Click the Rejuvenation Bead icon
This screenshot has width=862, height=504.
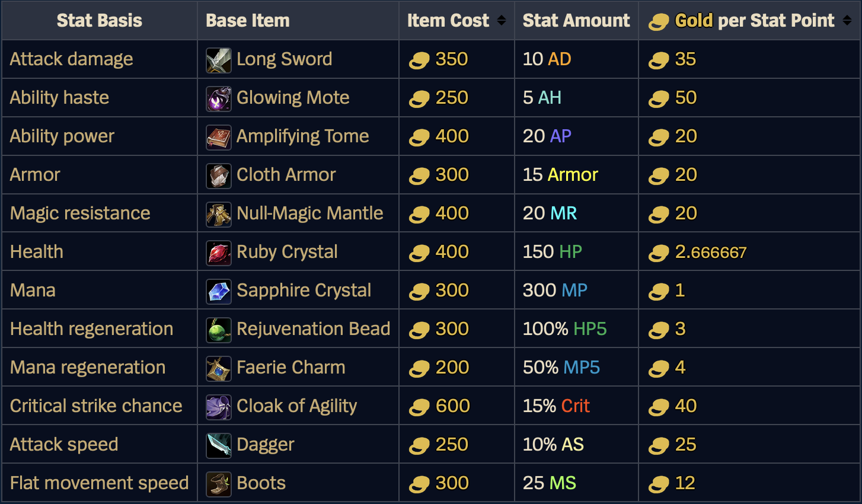[218, 330]
